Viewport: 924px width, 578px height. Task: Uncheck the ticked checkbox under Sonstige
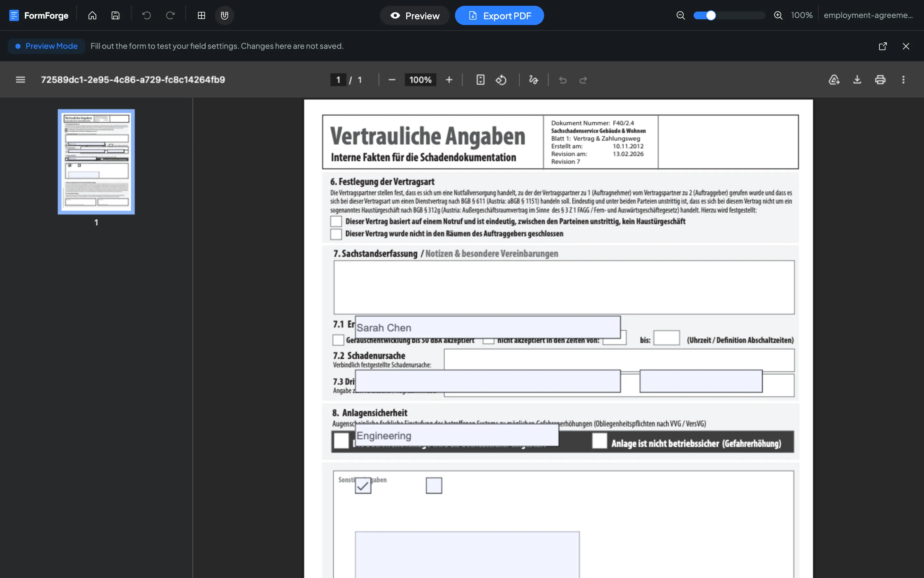pyautogui.click(x=363, y=486)
